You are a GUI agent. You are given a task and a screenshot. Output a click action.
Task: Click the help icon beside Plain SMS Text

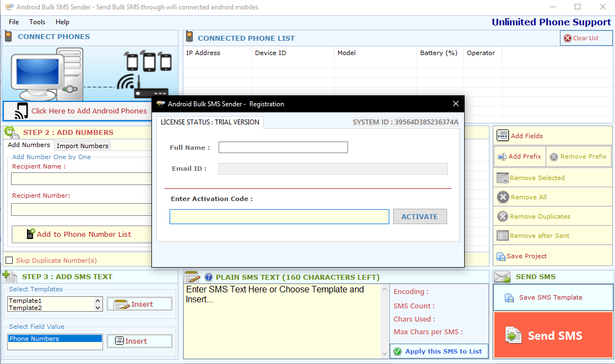coord(209,278)
